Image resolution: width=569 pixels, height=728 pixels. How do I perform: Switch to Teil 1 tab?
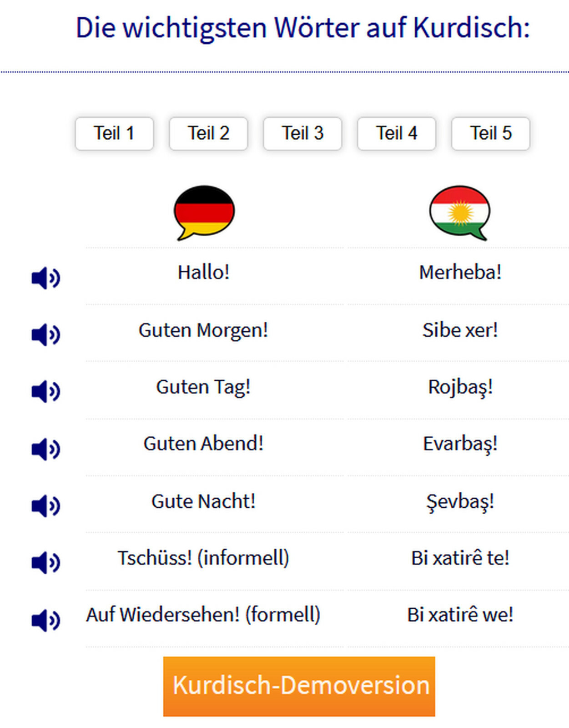[x=114, y=134]
